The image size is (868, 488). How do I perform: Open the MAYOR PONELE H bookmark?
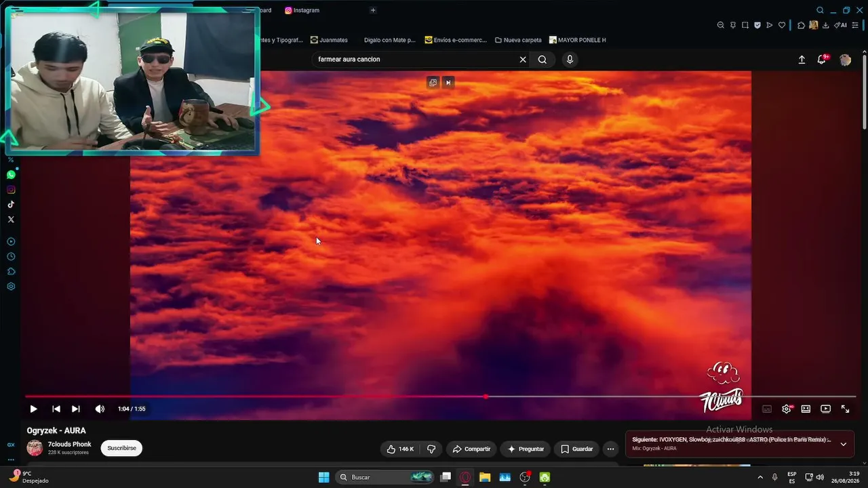coord(578,40)
